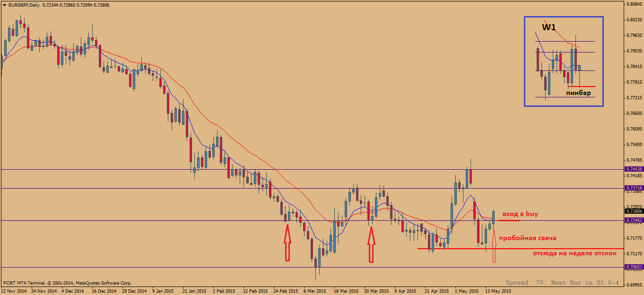The image size is (644, 295).
Task: Click the 16 Dec 2014 date label
Action: tap(104, 291)
